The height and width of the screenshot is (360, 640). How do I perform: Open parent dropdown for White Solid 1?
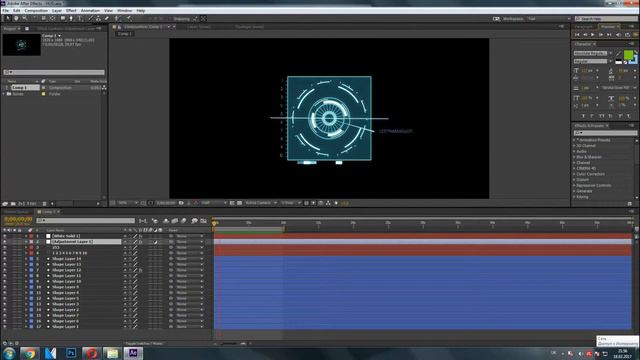tap(189, 236)
